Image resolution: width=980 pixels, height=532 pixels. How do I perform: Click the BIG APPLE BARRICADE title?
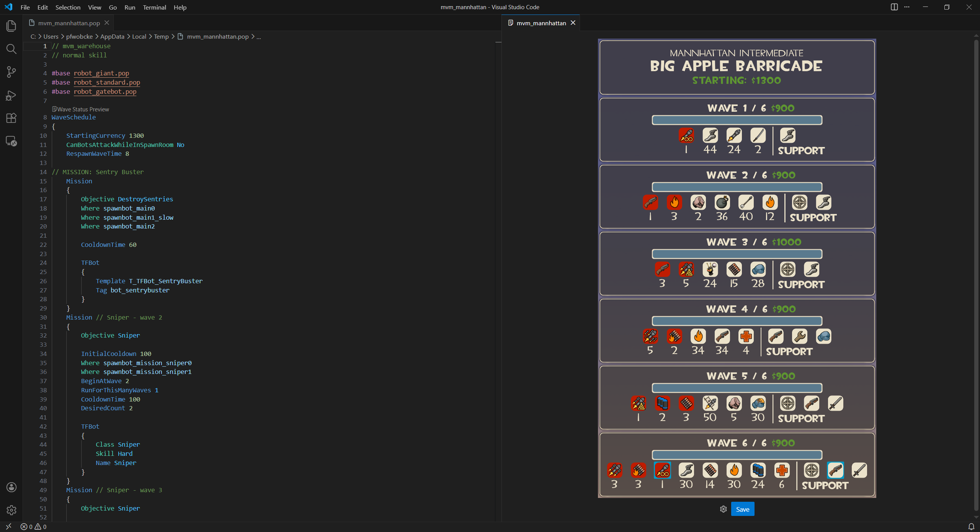[736, 66]
